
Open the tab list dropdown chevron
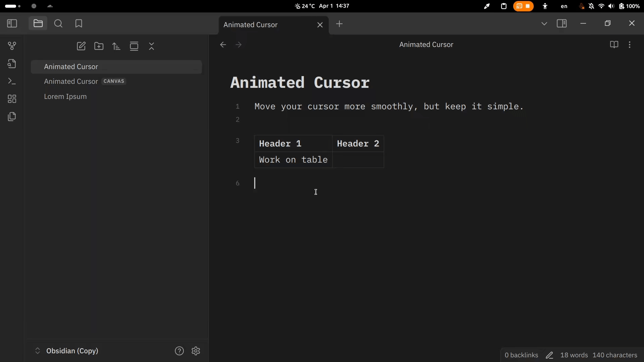(x=544, y=24)
